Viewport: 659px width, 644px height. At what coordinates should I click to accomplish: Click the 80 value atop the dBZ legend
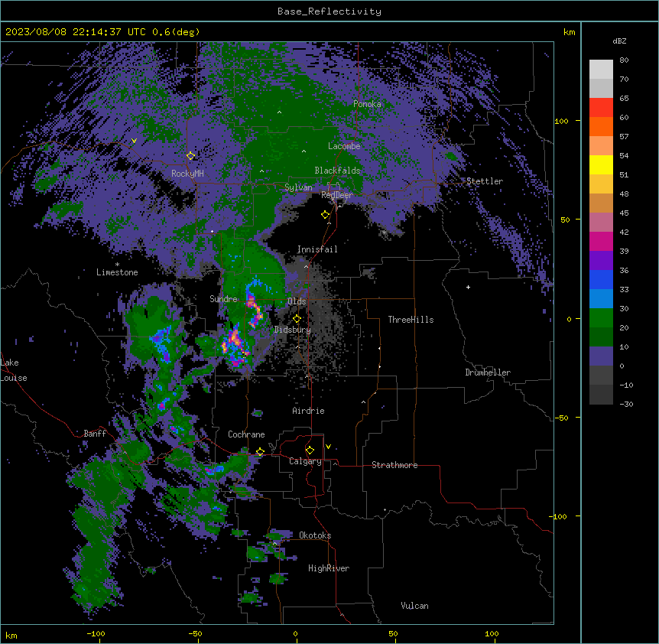pos(624,60)
